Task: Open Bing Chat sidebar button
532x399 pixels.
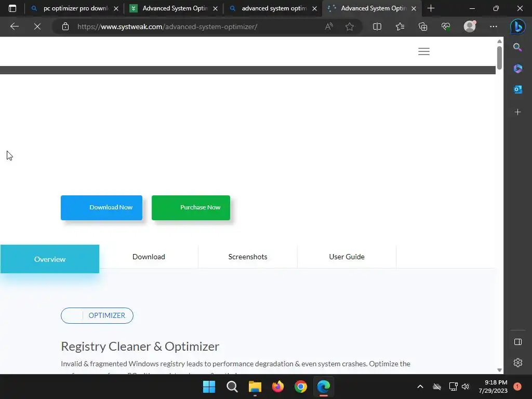Action: tap(518, 26)
